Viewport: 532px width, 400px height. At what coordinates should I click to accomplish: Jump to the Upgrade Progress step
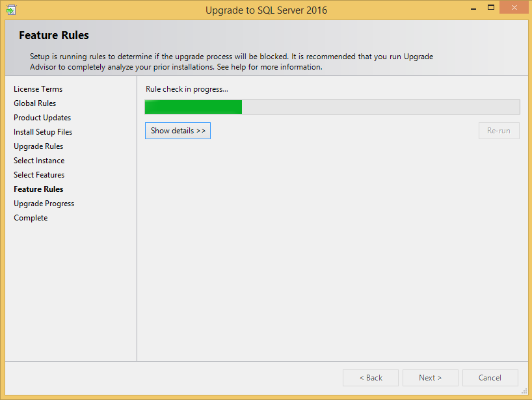tap(44, 204)
